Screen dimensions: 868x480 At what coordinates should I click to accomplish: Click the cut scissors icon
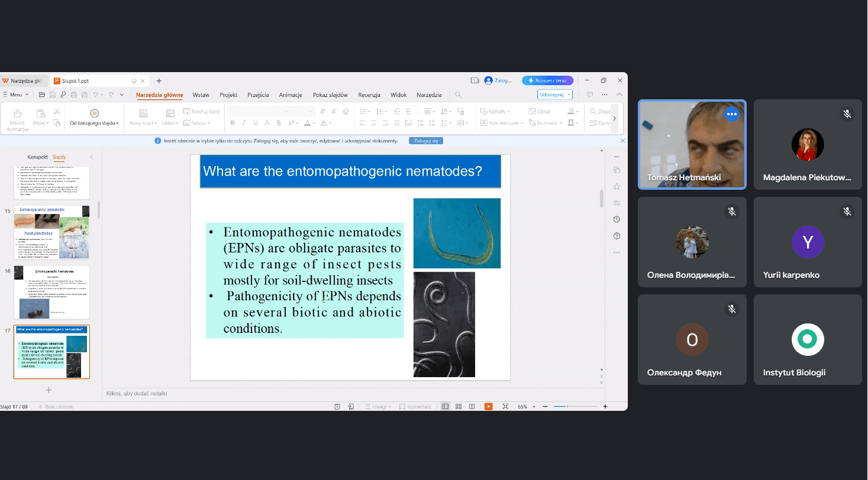pyautogui.click(x=57, y=111)
